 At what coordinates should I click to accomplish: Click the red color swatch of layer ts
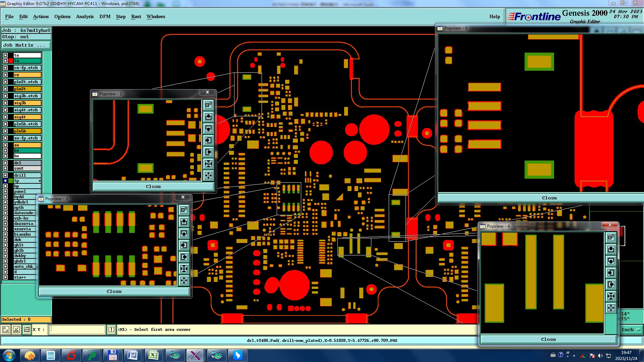point(11,61)
